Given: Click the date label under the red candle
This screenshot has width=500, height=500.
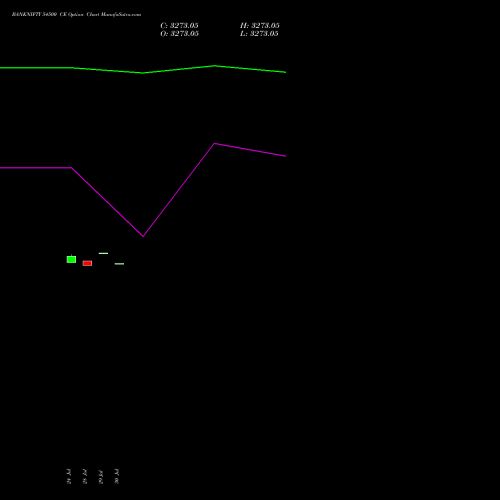Looking at the screenshot, I should point(85,476).
